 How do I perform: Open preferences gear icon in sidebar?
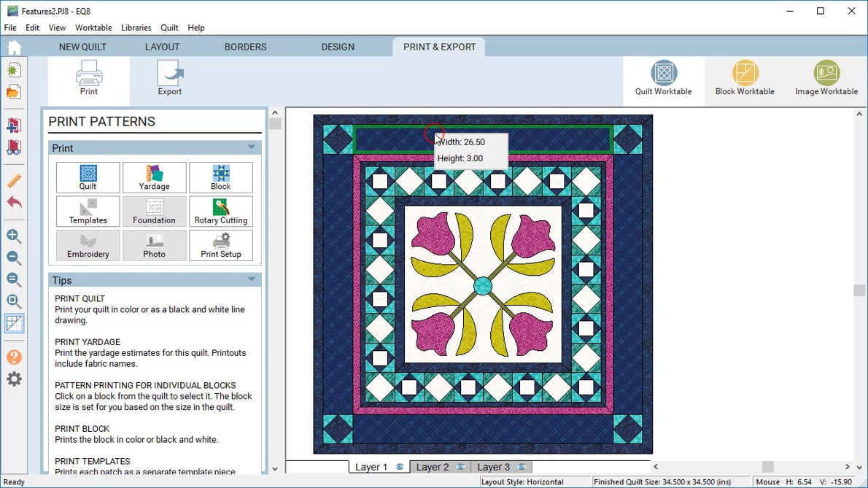point(14,379)
